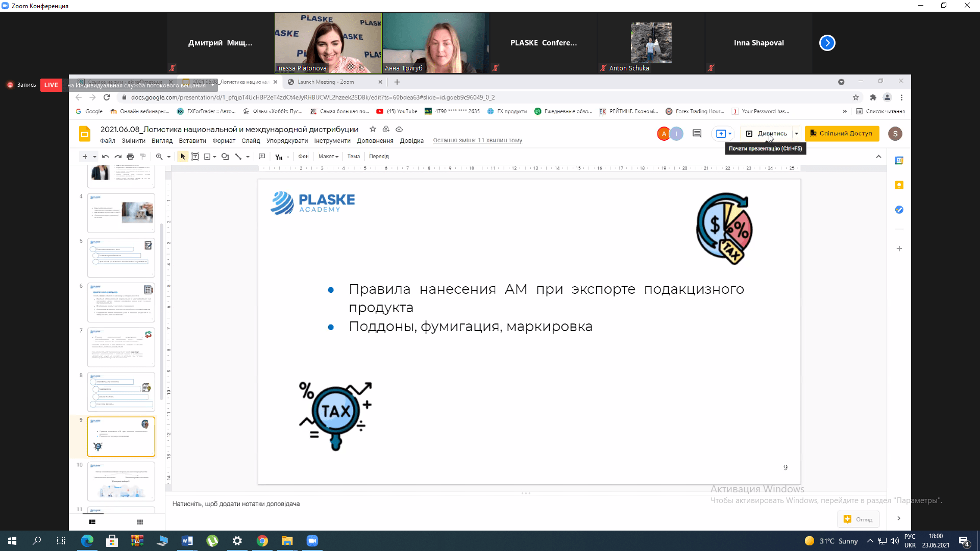Open the input tools language button

(x=279, y=157)
